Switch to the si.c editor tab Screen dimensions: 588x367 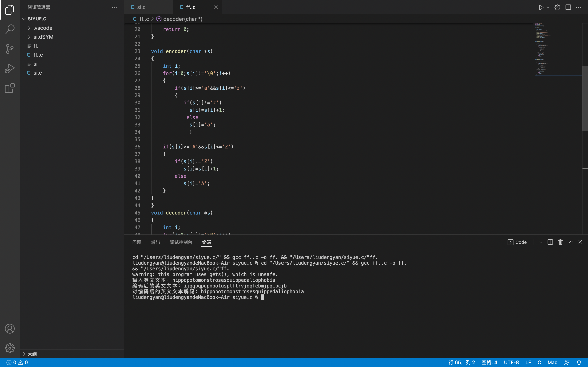pyautogui.click(x=141, y=7)
